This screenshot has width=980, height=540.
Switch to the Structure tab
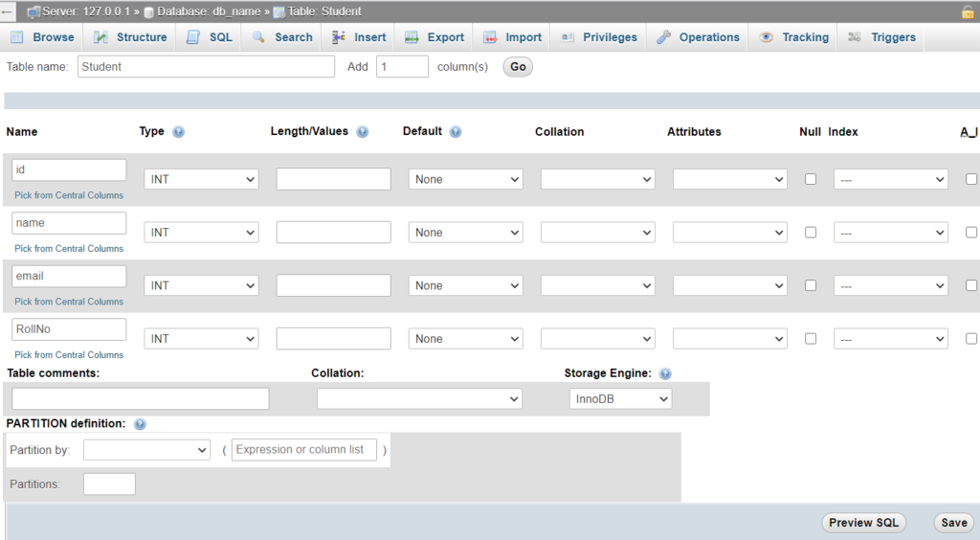(130, 37)
